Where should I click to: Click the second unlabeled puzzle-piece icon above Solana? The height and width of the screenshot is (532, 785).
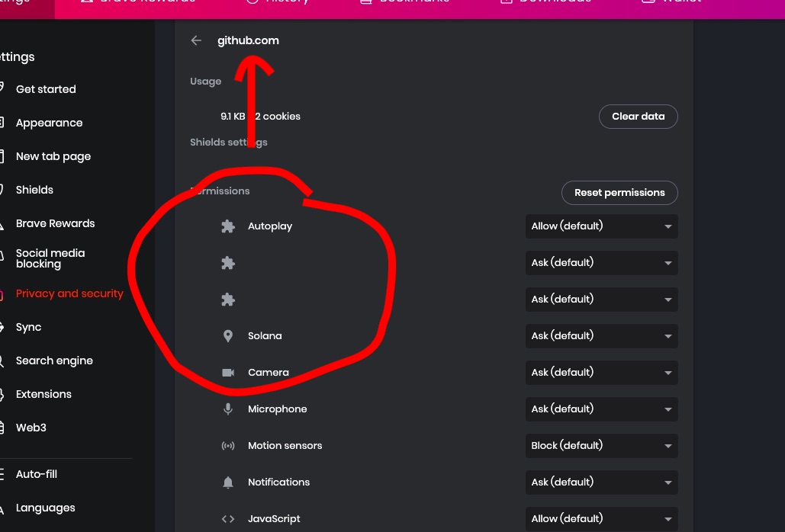coord(228,300)
